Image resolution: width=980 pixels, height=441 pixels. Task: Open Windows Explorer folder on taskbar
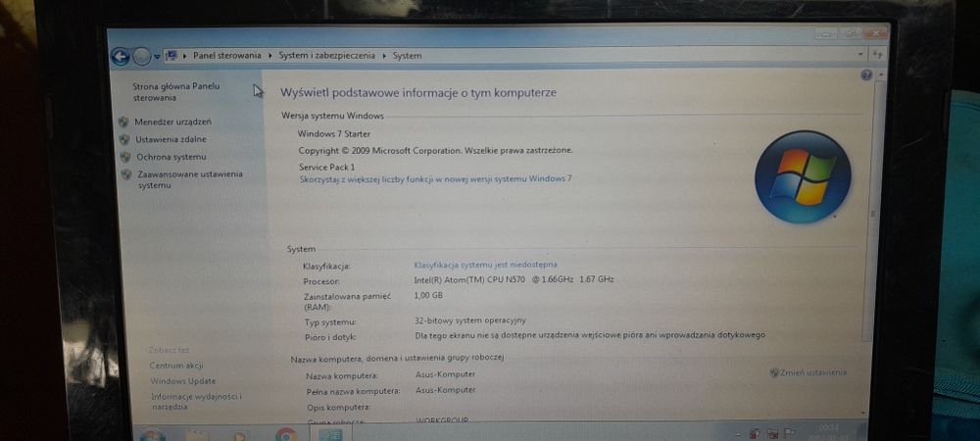coord(198,435)
